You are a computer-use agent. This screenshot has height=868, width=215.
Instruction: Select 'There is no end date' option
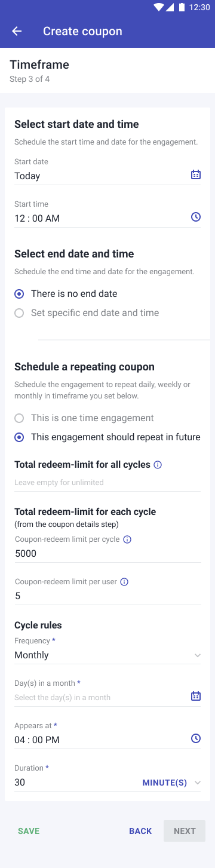tap(66, 294)
